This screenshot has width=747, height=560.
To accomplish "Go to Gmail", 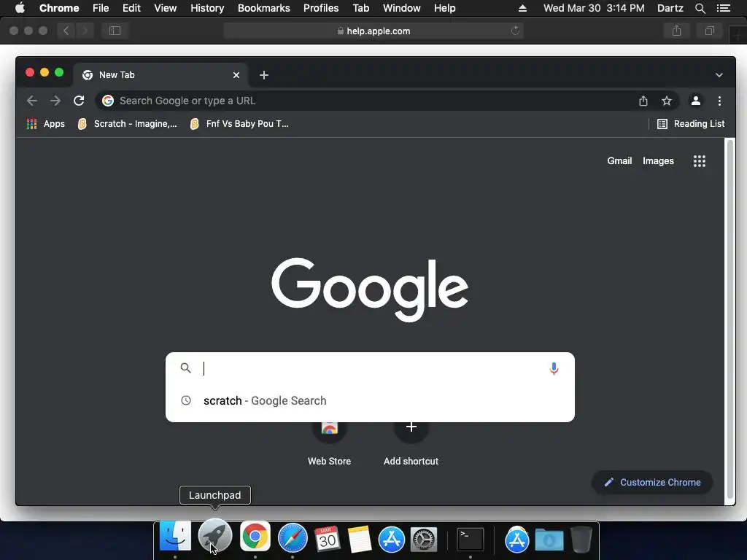I will (619, 161).
